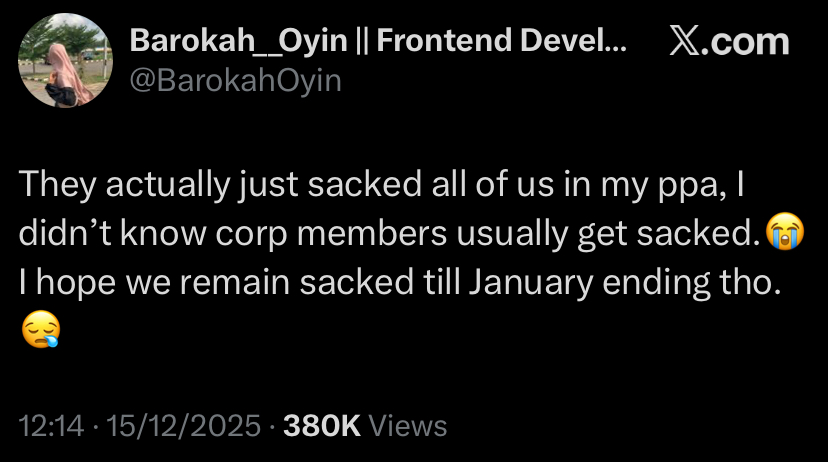Click the 380K view count
Image resolution: width=828 pixels, height=462 pixels.
pyautogui.click(x=322, y=426)
